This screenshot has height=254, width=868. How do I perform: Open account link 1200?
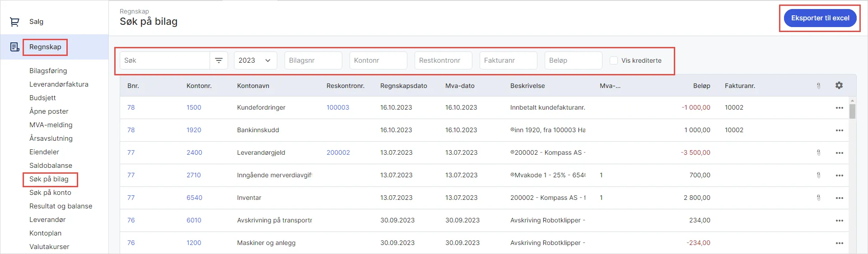[x=194, y=243]
